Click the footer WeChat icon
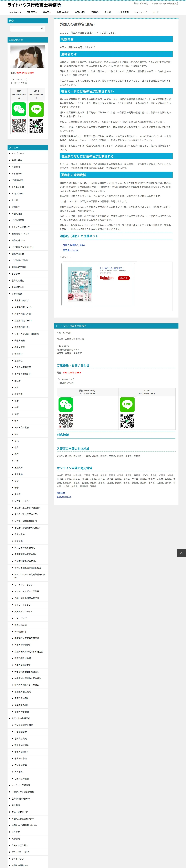186x868 pixels. coord(66,404)
